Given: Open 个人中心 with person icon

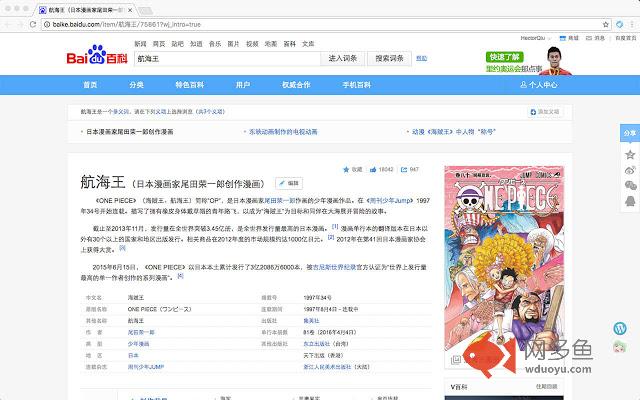Looking at the screenshot, I should 538,85.
